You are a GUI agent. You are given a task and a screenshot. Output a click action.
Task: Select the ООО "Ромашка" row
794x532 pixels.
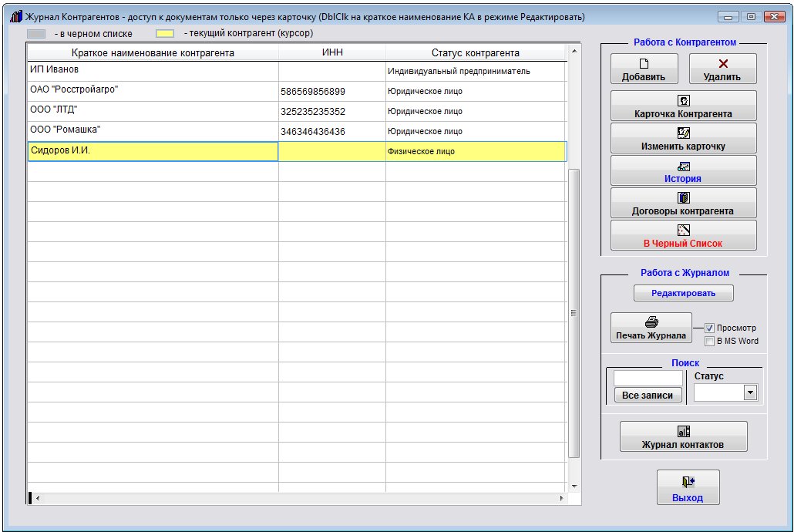[x=153, y=131]
